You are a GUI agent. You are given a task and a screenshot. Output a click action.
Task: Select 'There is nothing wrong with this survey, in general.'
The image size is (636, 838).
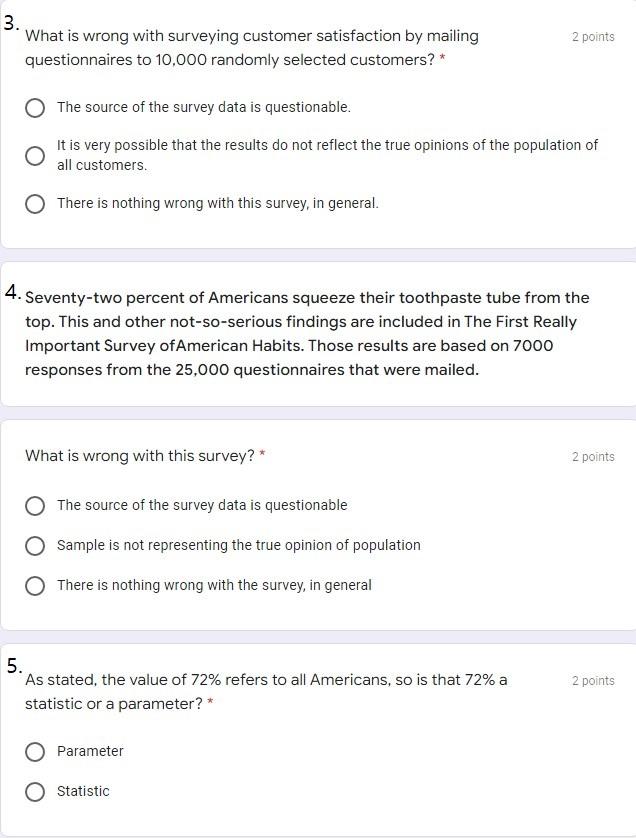click(x=35, y=204)
